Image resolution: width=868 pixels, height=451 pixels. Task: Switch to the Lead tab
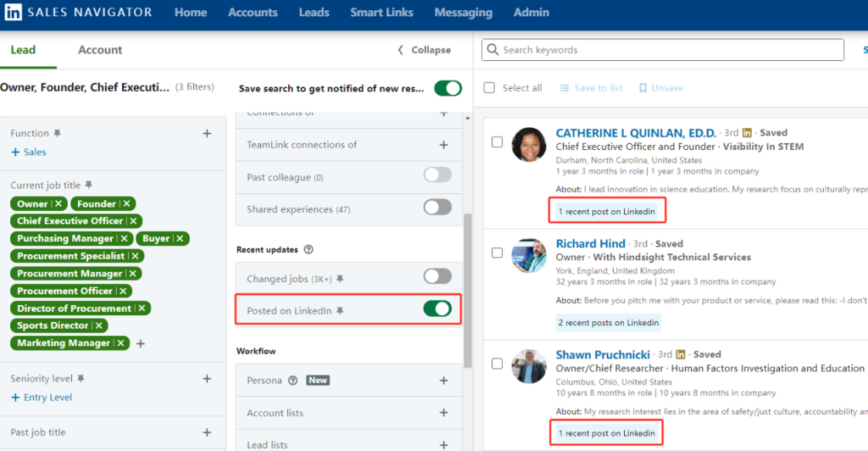23,50
